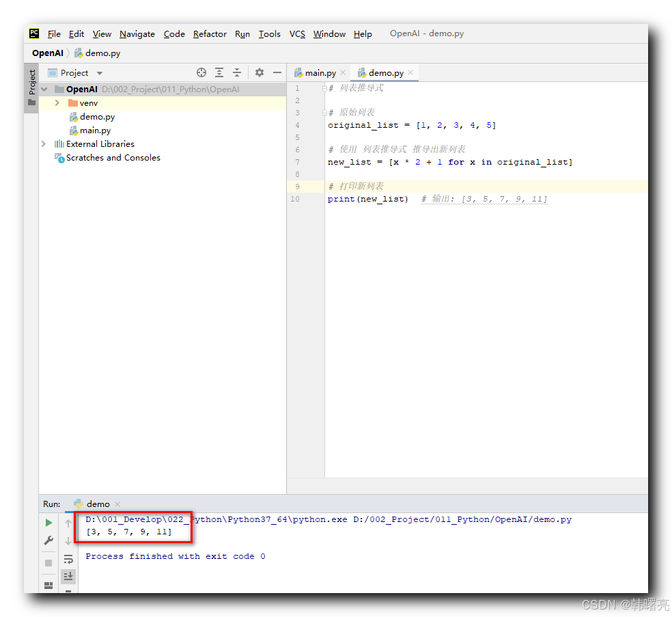
Task: Expand the venv folder
Action: [x=57, y=103]
